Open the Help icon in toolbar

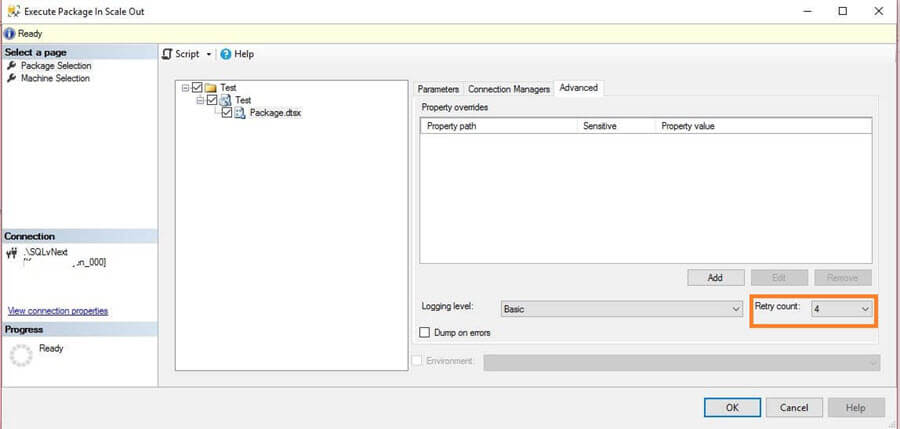pos(226,54)
